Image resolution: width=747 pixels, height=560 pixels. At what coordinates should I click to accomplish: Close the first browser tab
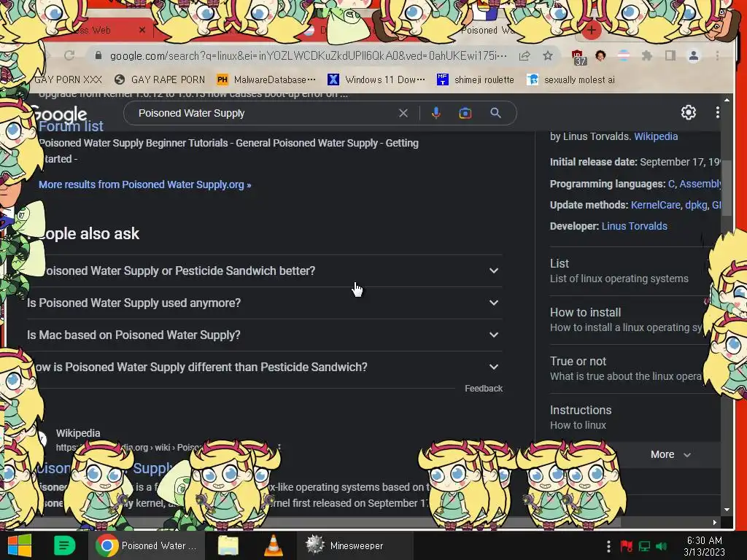(142, 30)
